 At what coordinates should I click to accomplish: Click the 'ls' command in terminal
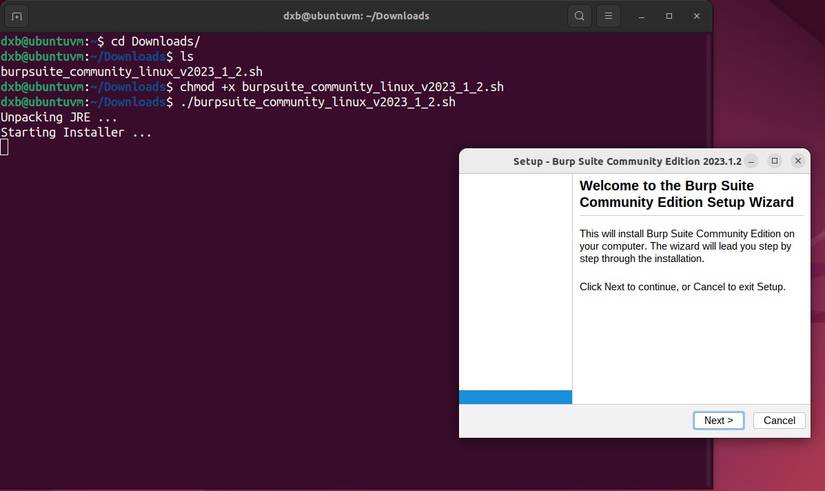[x=187, y=56]
